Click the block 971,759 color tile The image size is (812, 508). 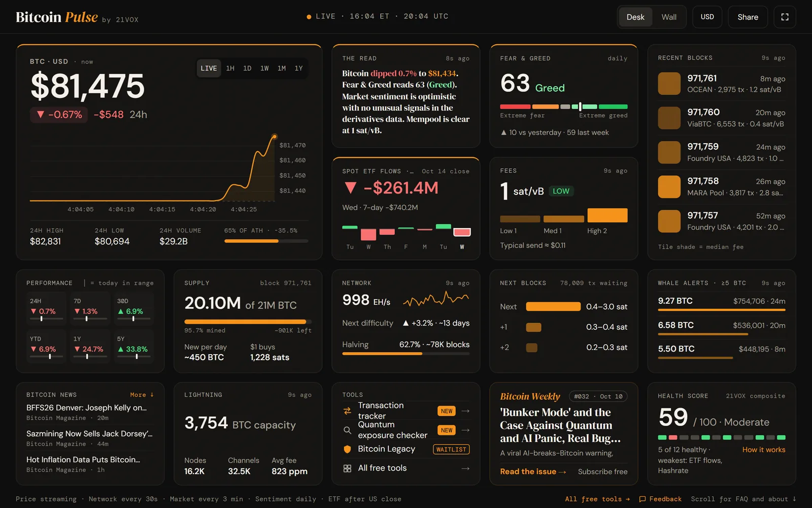tap(669, 152)
